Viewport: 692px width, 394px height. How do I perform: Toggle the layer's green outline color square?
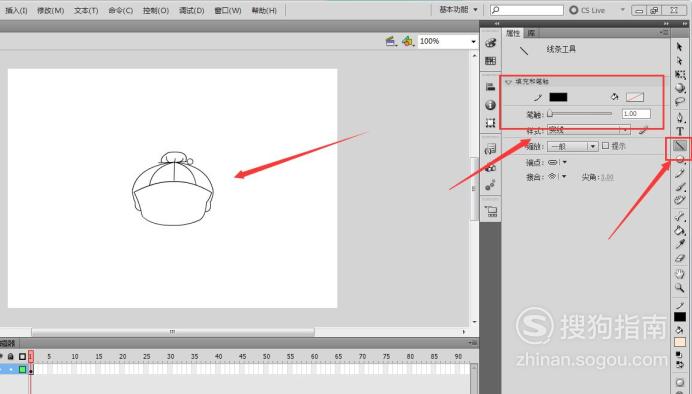(23, 369)
